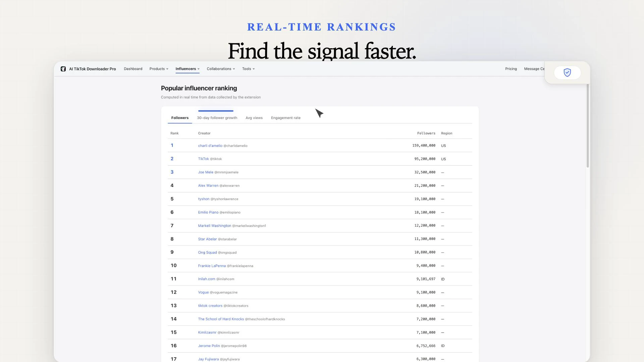Switch to the Avg views tab
644x362 pixels.
coord(254,118)
